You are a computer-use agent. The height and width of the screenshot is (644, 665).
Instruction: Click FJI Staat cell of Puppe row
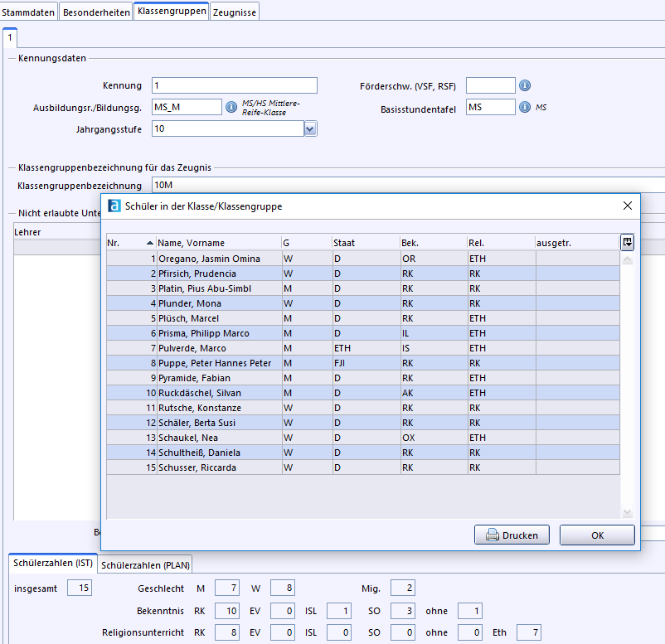point(366,363)
